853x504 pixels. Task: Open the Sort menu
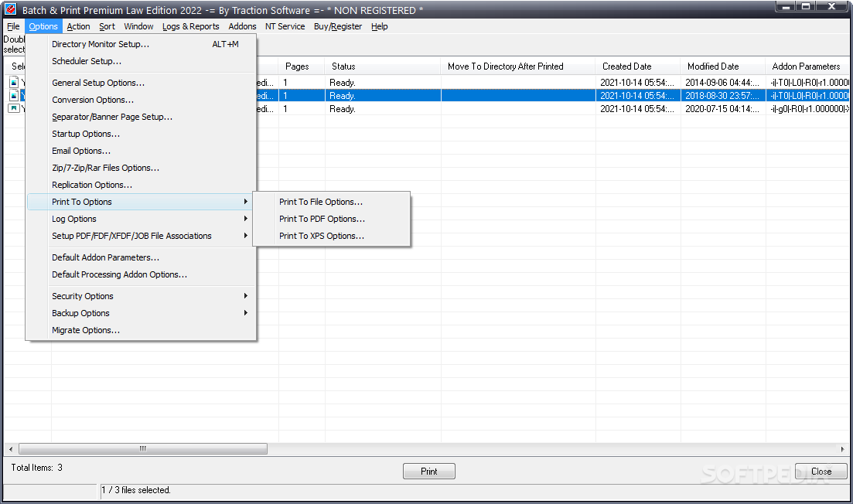pyautogui.click(x=107, y=26)
